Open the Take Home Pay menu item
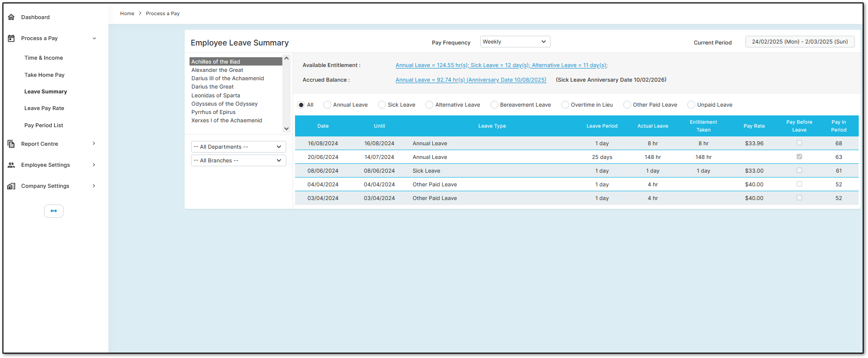The height and width of the screenshot is (358, 868). point(44,75)
